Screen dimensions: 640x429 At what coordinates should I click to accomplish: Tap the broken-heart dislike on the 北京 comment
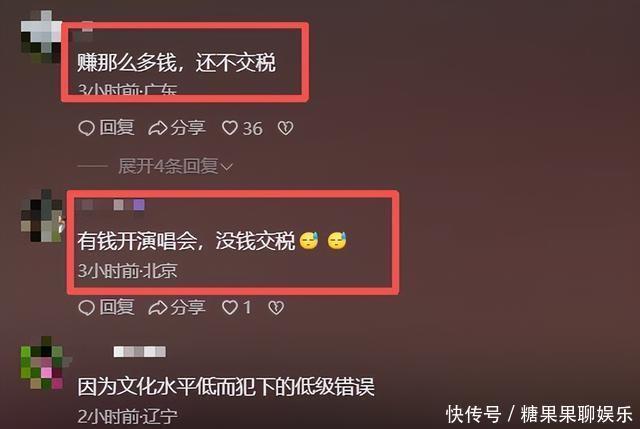[x=276, y=307]
